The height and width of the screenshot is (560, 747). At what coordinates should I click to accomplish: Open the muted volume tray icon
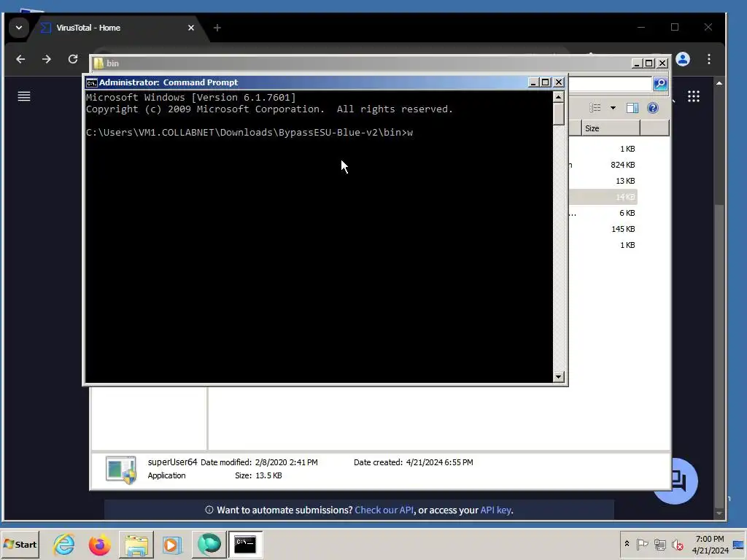[677, 544]
